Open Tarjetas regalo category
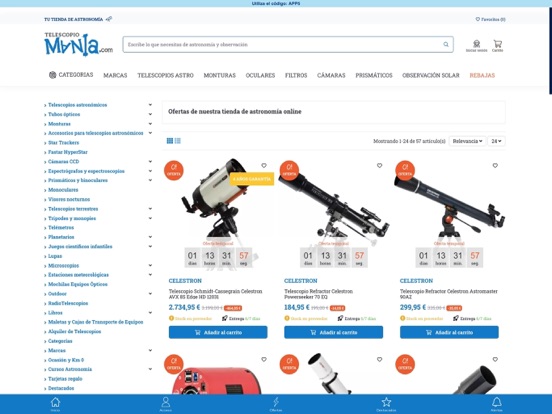Screen dimensions: 552x414 pos(65,379)
